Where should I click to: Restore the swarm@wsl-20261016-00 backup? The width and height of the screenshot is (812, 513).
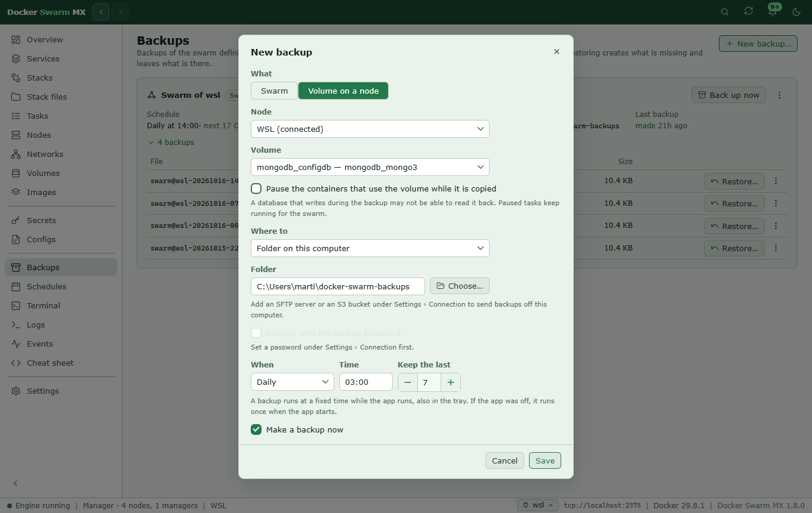(x=734, y=226)
